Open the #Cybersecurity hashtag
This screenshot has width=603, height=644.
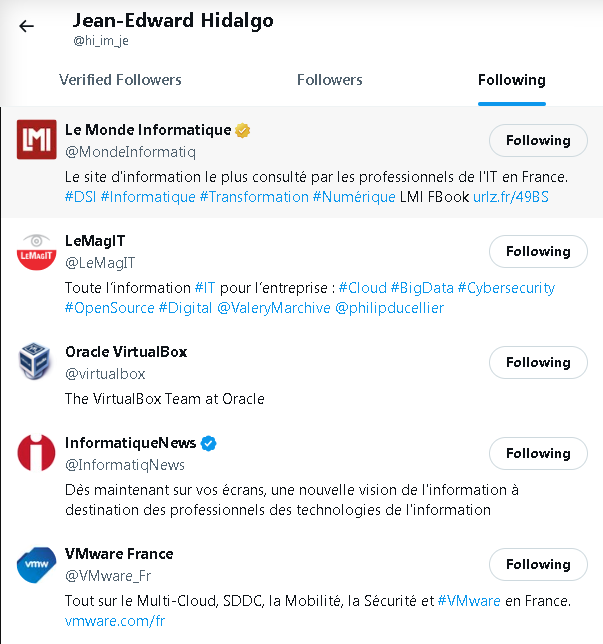pyautogui.click(x=506, y=288)
